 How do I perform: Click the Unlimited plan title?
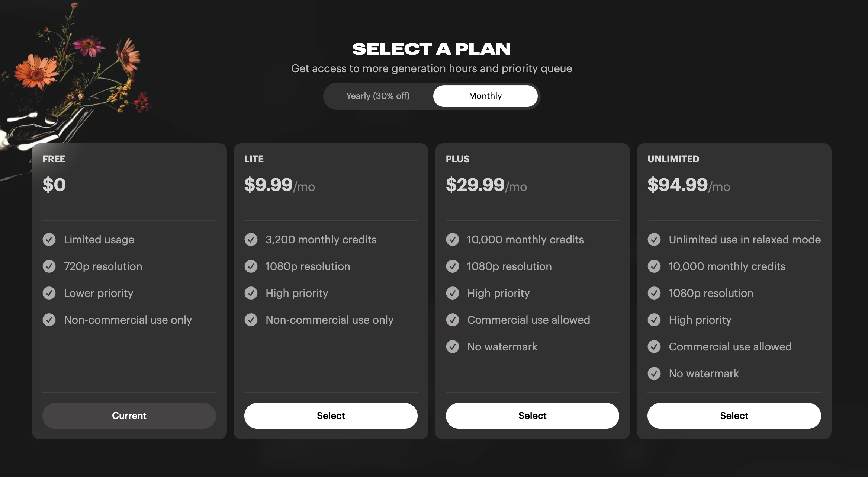pos(673,159)
